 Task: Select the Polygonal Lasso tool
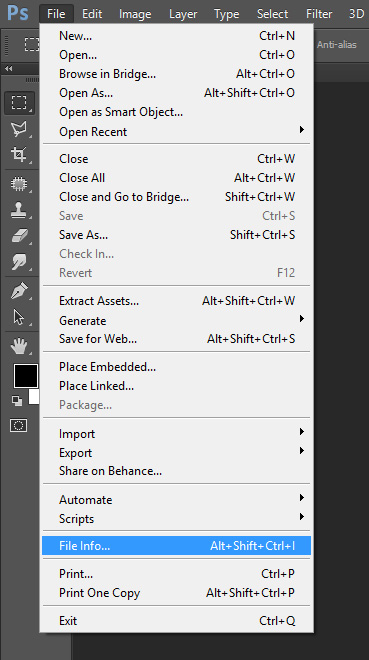[19, 128]
